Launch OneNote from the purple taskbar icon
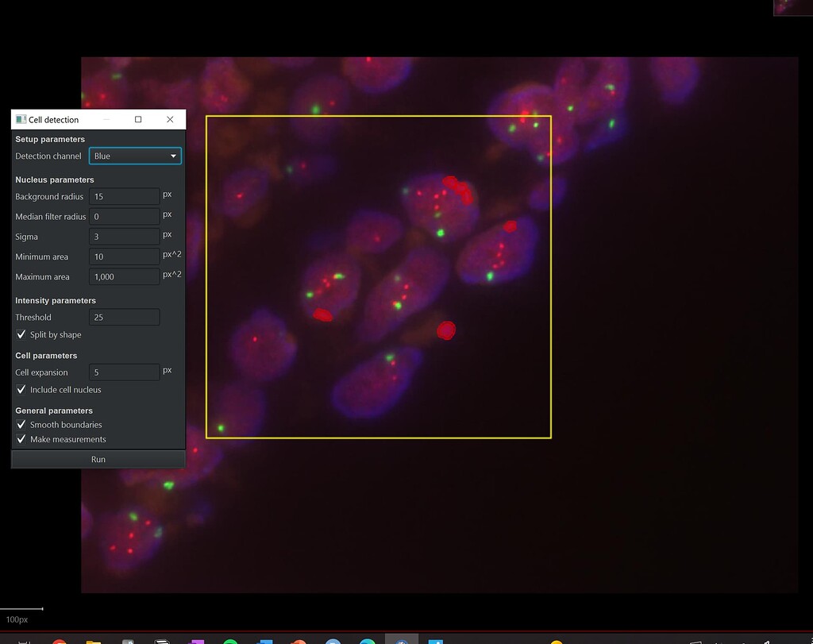 [x=197, y=640]
